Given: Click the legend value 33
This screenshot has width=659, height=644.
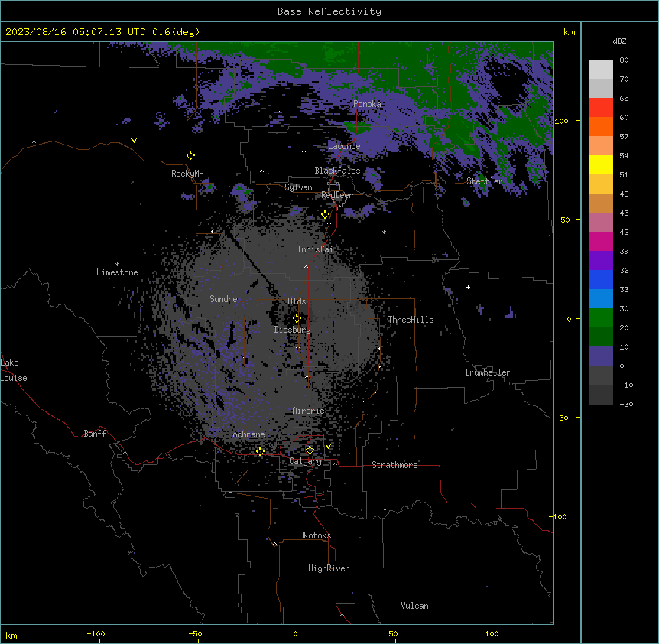Looking at the screenshot, I should pos(624,290).
